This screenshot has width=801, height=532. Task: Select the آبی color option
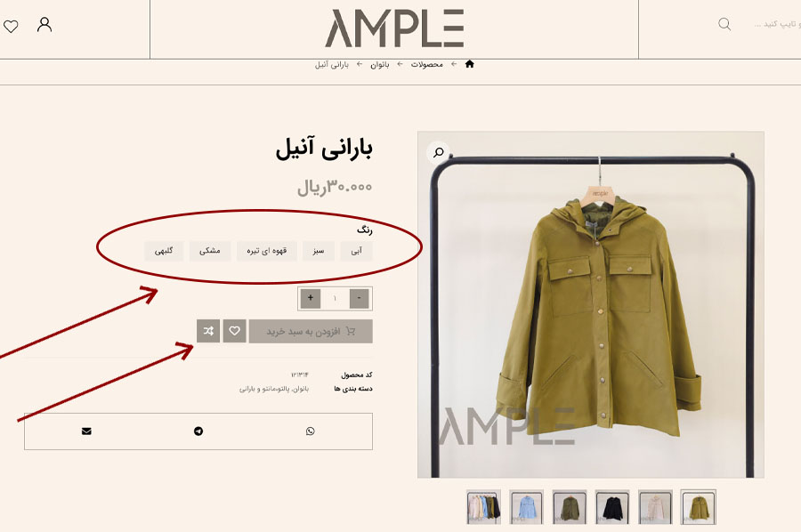click(x=357, y=251)
